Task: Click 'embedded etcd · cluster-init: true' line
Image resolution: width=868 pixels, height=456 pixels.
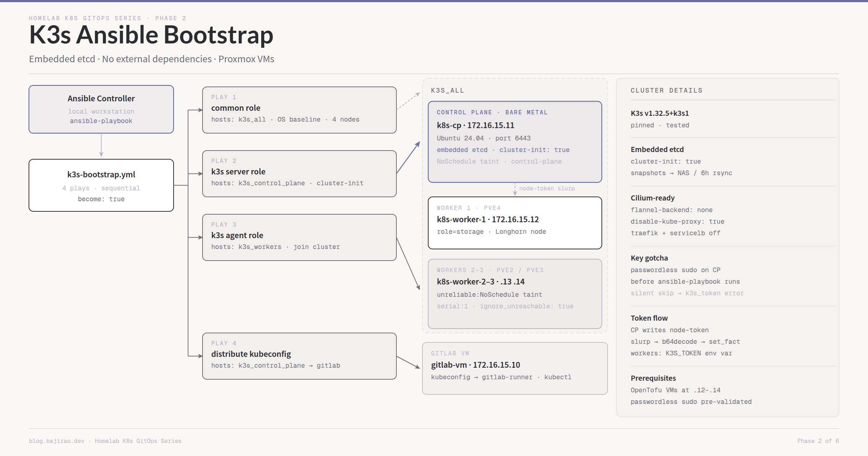Action: pyautogui.click(x=503, y=150)
